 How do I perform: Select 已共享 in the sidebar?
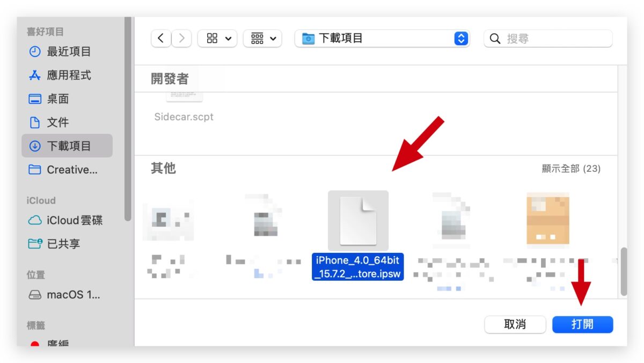pyautogui.click(x=63, y=244)
